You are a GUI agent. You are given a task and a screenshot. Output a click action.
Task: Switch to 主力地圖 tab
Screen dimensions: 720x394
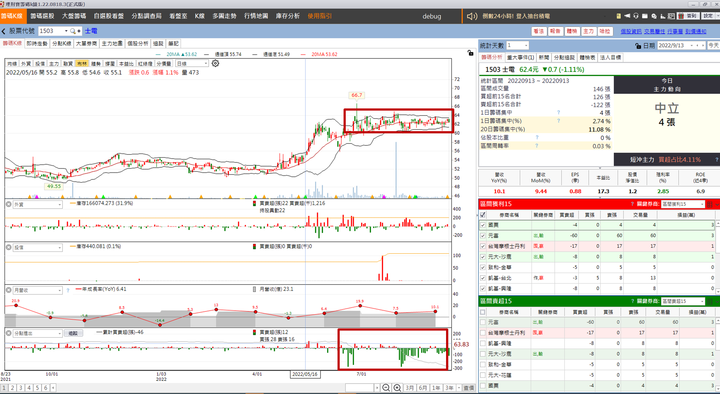[x=112, y=44]
